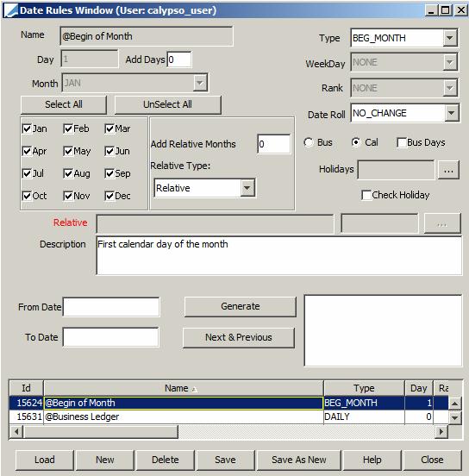
Task: Enable the Check Holiday checkbox
Action: [366, 195]
